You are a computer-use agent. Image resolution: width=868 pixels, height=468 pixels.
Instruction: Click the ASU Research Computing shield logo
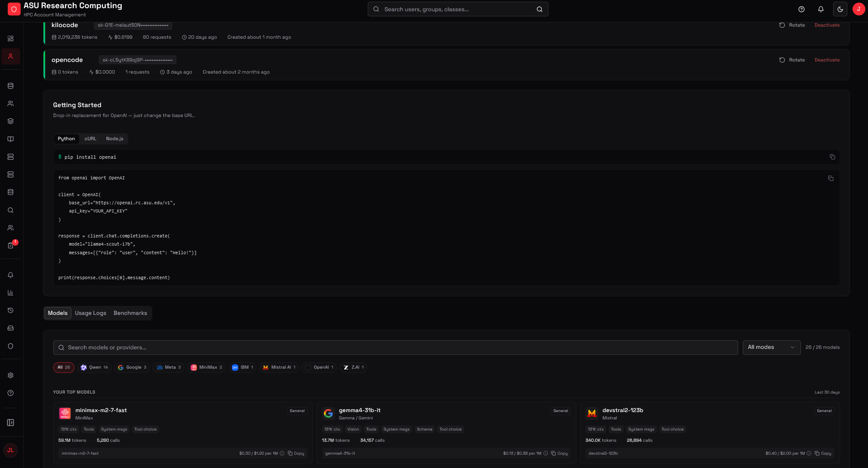14,9
